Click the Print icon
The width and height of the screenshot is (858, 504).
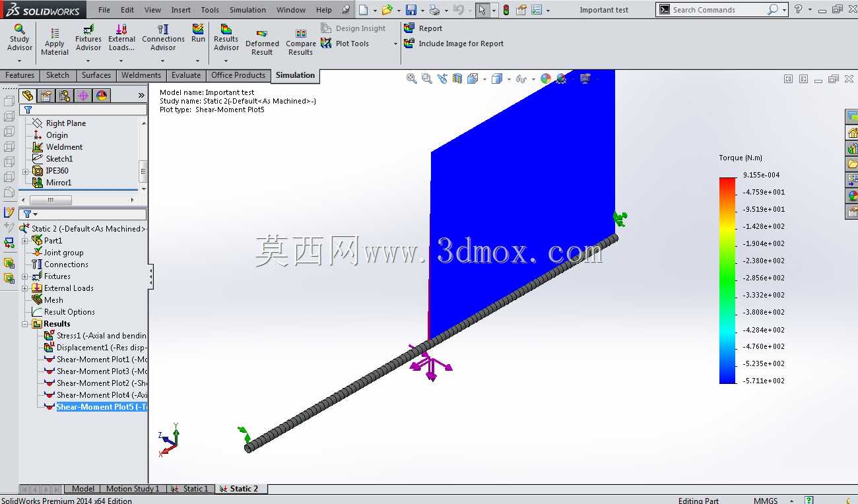pos(434,10)
